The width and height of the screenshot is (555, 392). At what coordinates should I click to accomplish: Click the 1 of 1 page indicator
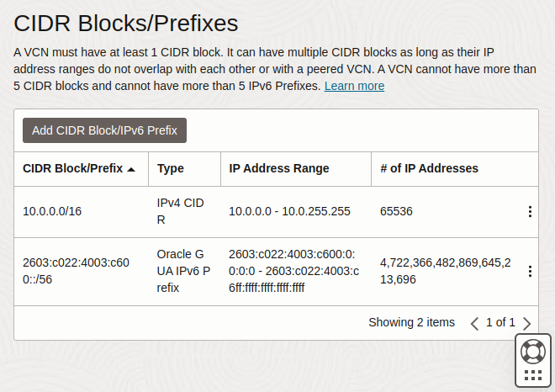[x=500, y=322]
